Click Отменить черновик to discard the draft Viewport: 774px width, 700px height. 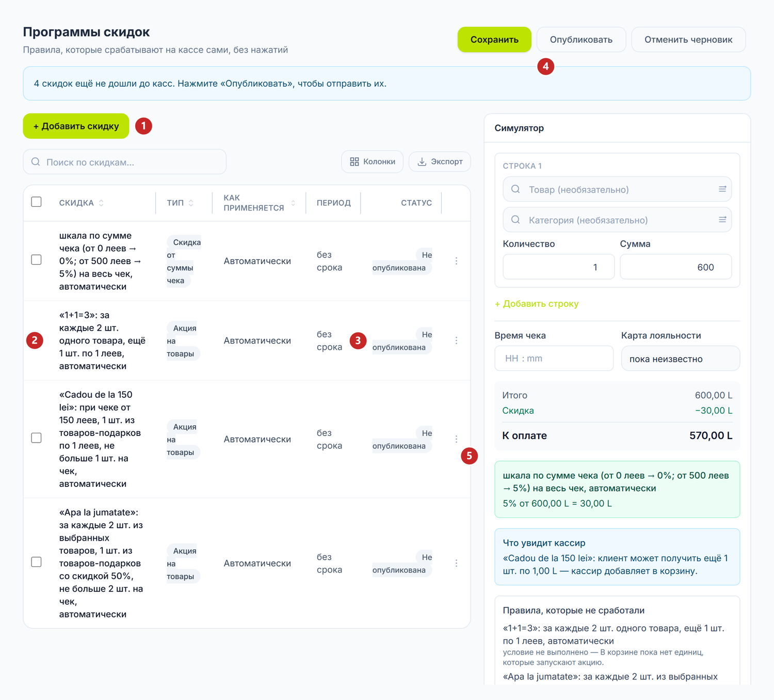[x=688, y=40]
